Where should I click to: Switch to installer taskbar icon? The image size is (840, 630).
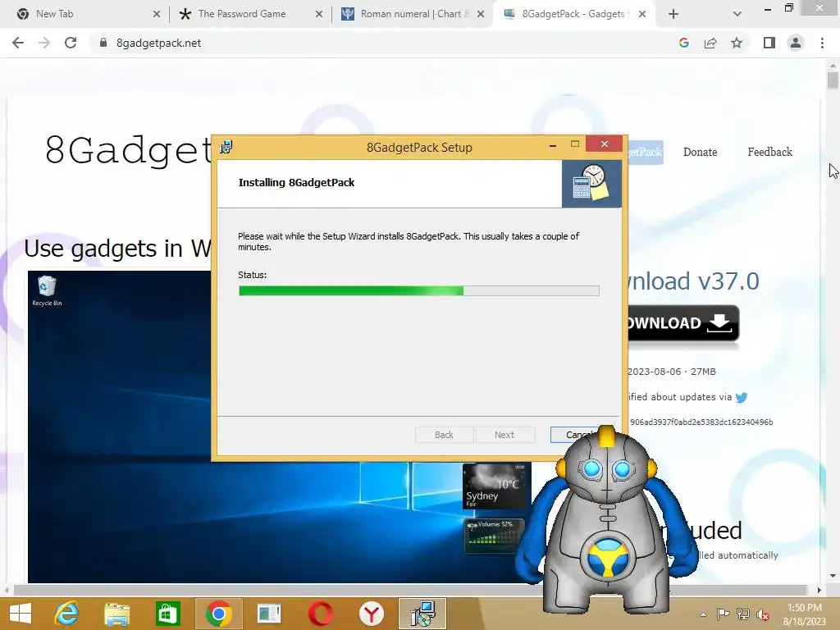pos(422,614)
